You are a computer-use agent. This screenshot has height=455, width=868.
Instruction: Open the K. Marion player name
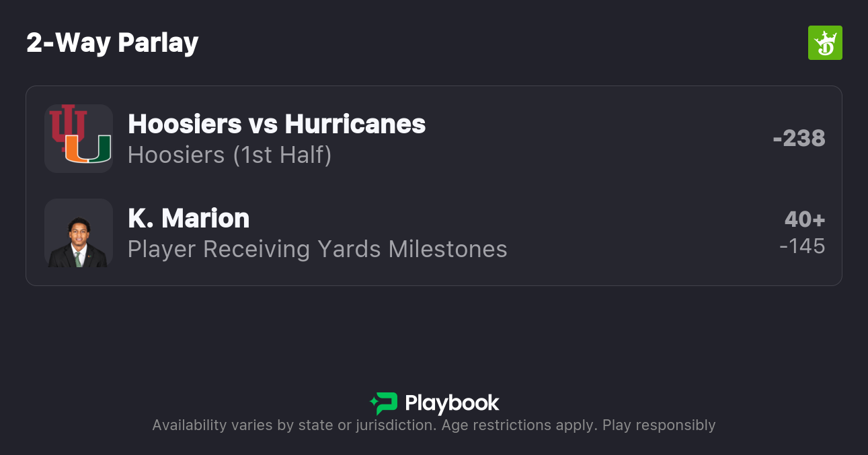(188, 218)
